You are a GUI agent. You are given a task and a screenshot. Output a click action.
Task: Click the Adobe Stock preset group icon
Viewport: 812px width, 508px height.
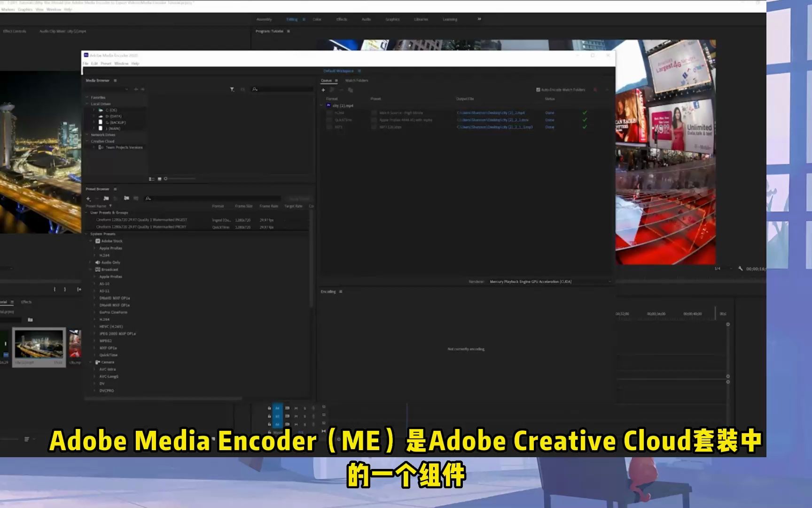tap(98, 241)
